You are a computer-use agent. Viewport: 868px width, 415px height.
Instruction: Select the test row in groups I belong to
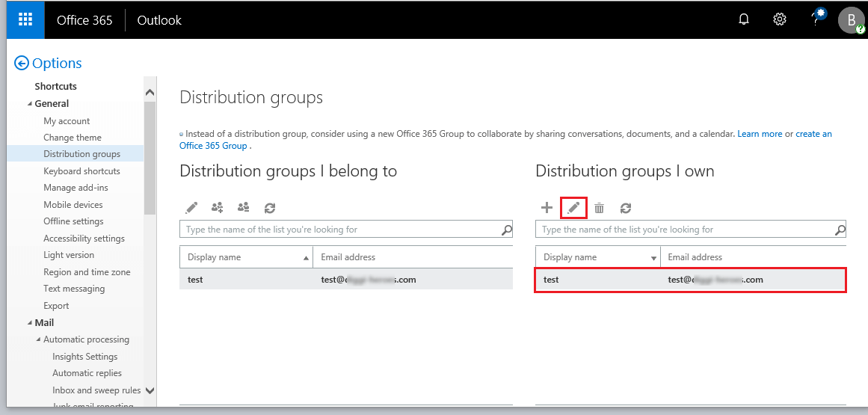(x=346, y=280)
